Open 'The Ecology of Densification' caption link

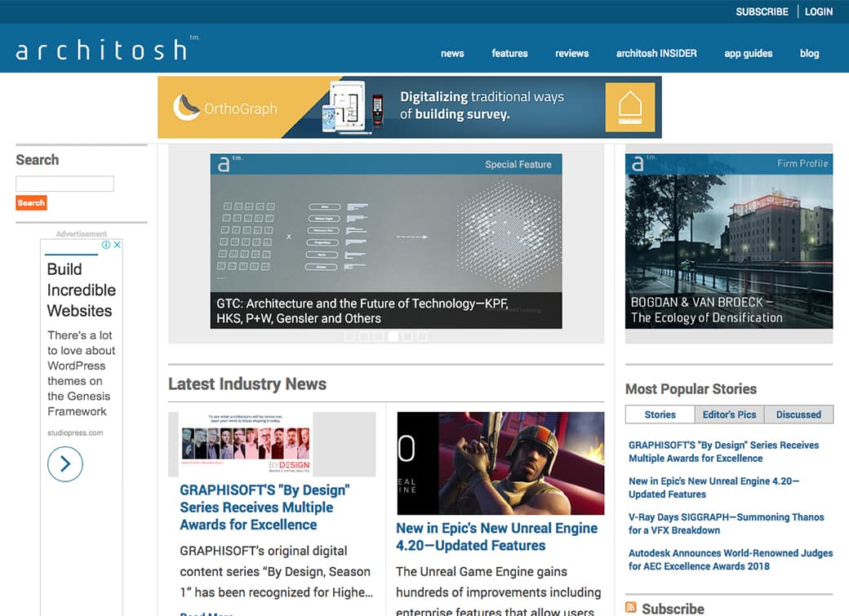pos(707,317)
